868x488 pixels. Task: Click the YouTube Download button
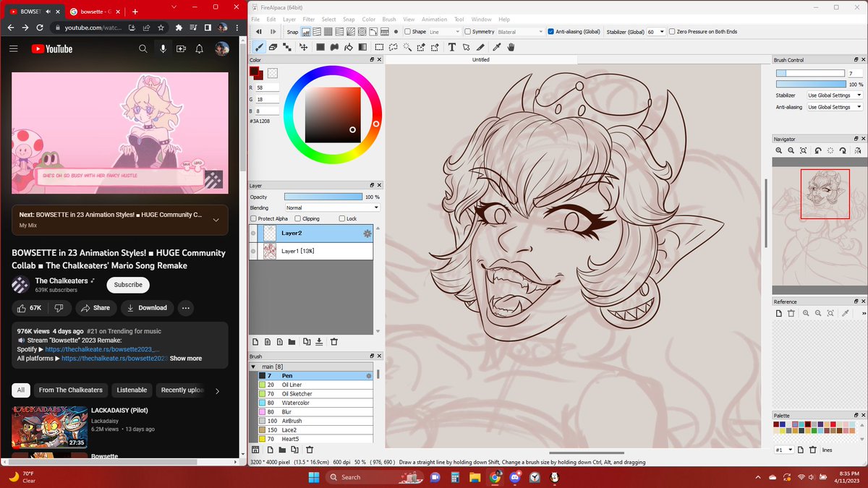pos(147,308)
